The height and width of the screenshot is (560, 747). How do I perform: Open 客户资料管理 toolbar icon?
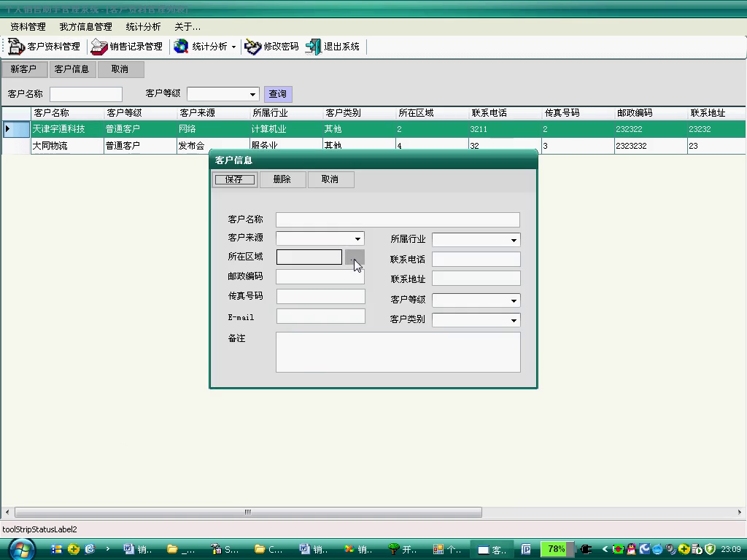(x=17, y=46)
